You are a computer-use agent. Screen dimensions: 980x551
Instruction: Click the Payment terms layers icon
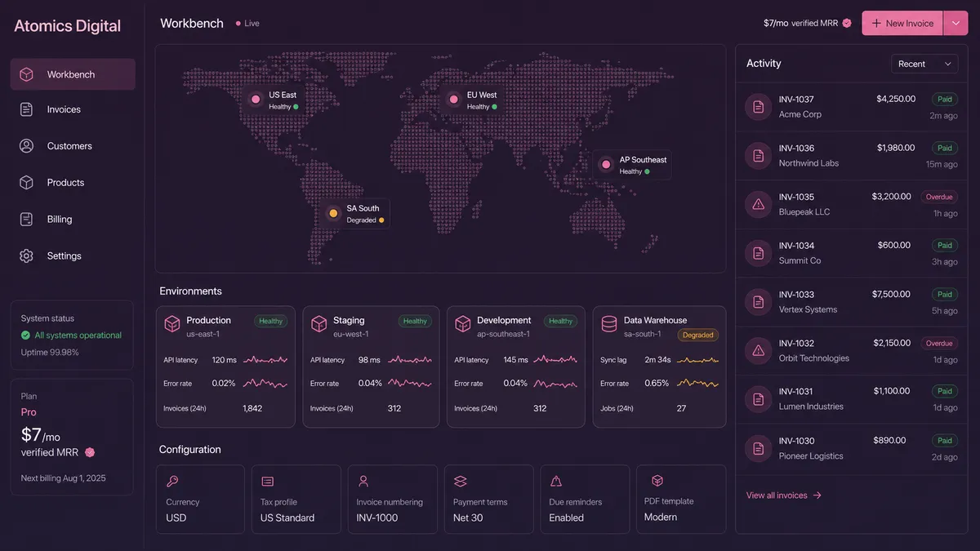click(x=460, y=482)
